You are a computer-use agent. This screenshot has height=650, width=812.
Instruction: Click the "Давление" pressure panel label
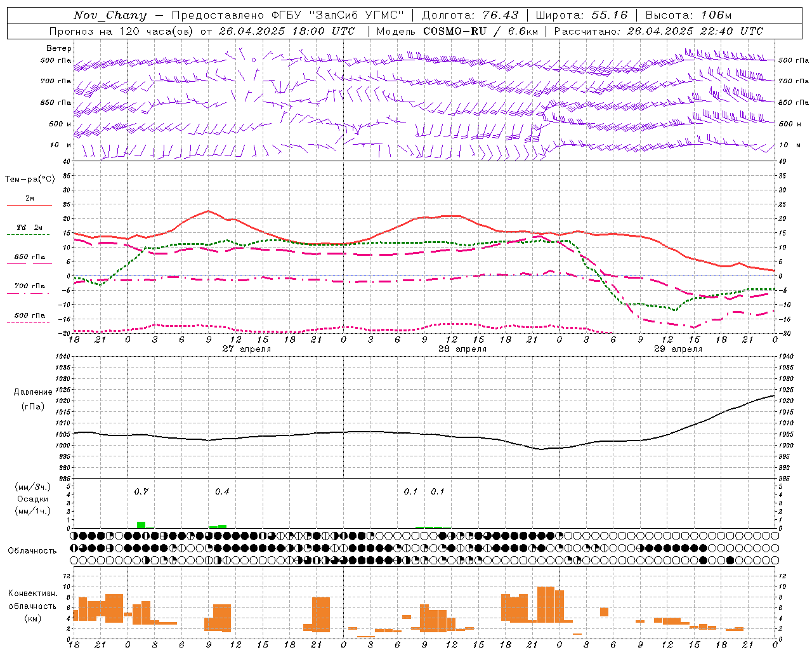32,392
